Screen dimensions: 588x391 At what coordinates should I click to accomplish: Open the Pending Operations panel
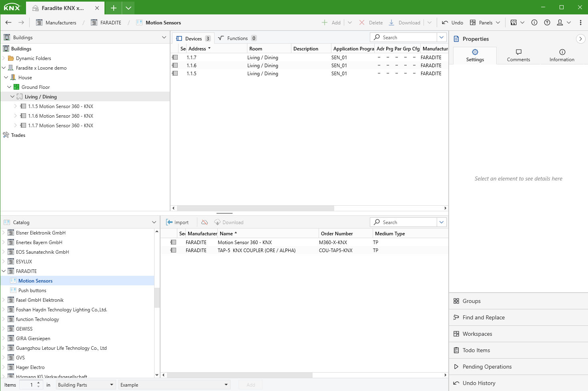coord(518,367)
